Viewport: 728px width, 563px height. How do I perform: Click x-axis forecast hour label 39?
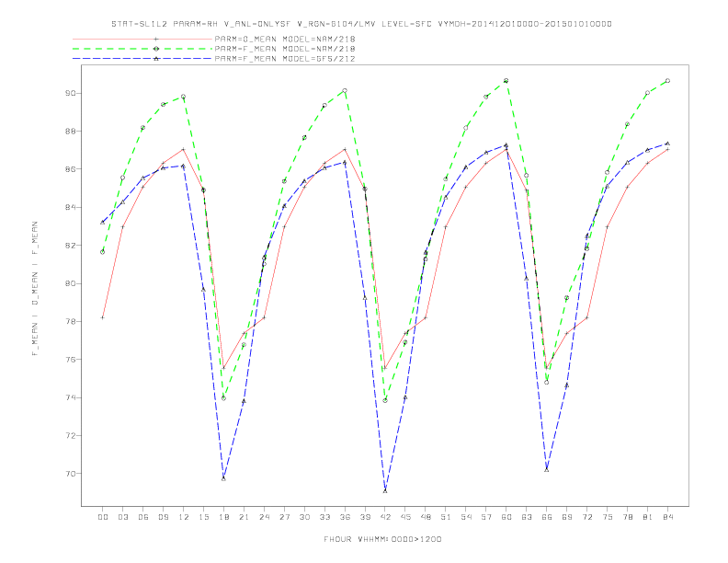pyautogui.click(x=365, y=517)
